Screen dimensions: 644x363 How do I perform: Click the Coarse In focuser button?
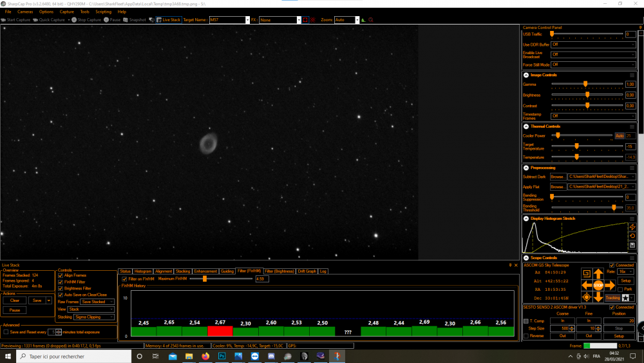tap(562, 320)
